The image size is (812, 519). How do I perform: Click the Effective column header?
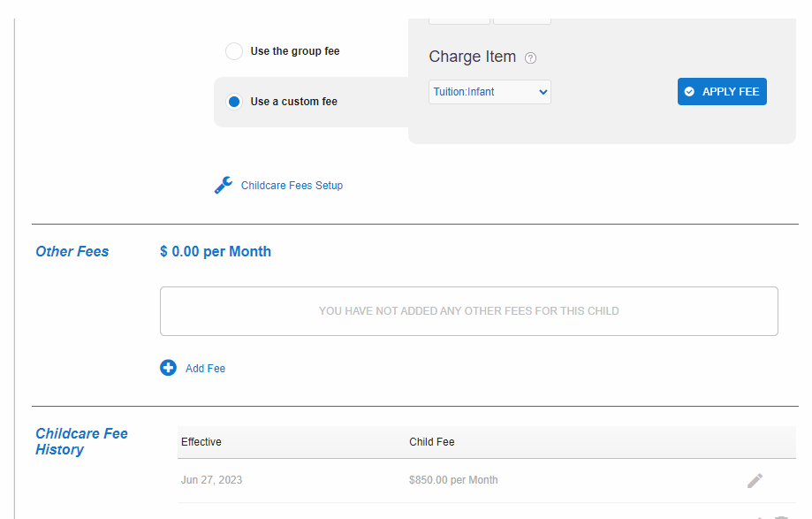201,442
